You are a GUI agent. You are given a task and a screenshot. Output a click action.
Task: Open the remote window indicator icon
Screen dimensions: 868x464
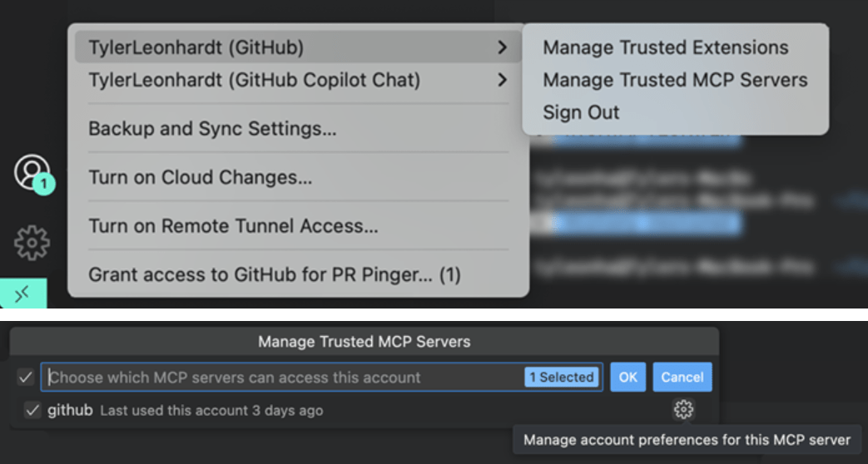(x=23, y=294)
